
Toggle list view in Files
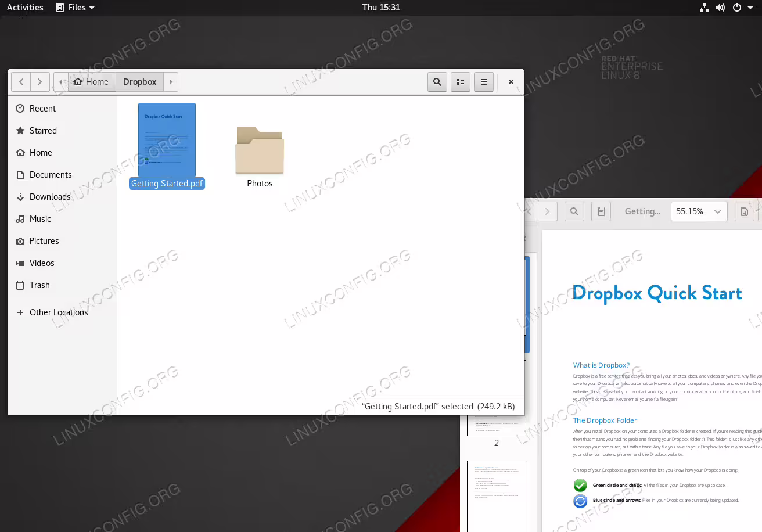461,82
